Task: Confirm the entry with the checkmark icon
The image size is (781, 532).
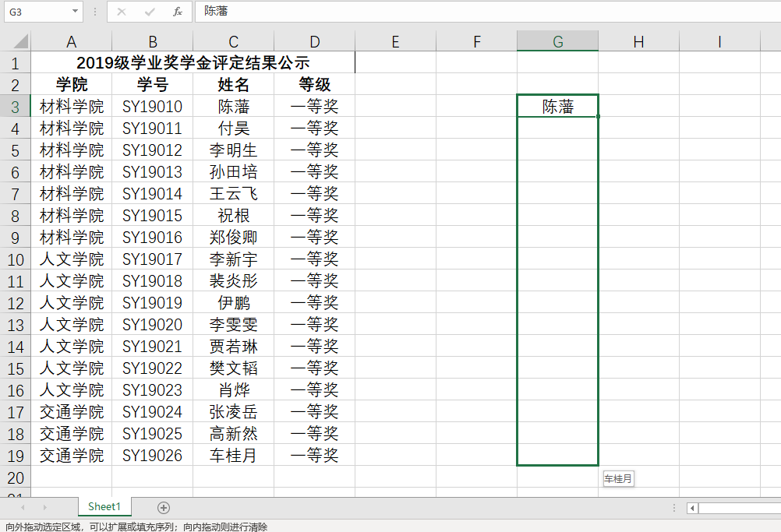Action: 150,12
